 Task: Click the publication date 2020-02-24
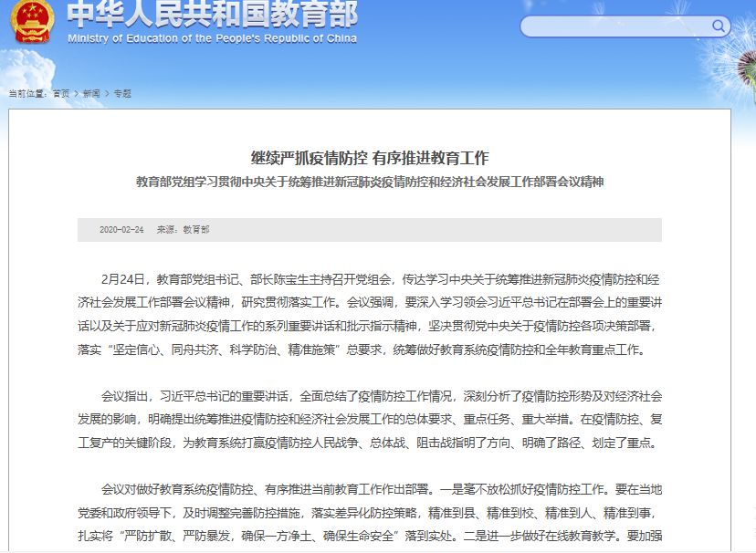(121, 230)
